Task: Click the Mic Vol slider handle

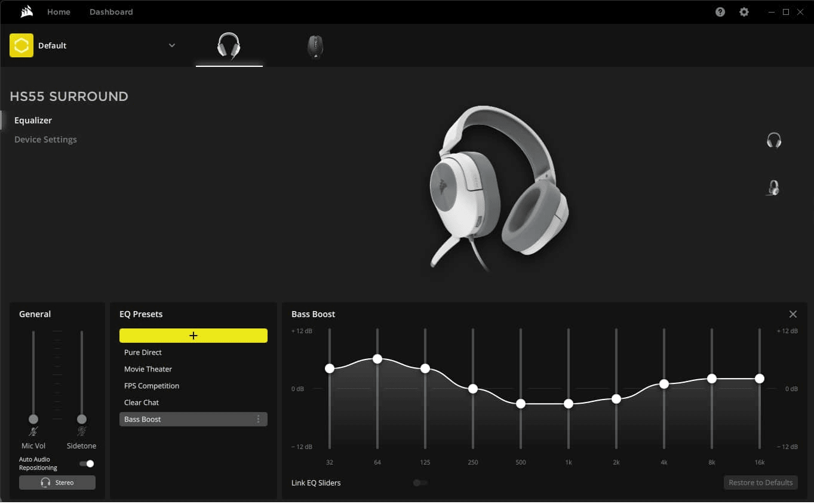Action: tap(33, 419)
